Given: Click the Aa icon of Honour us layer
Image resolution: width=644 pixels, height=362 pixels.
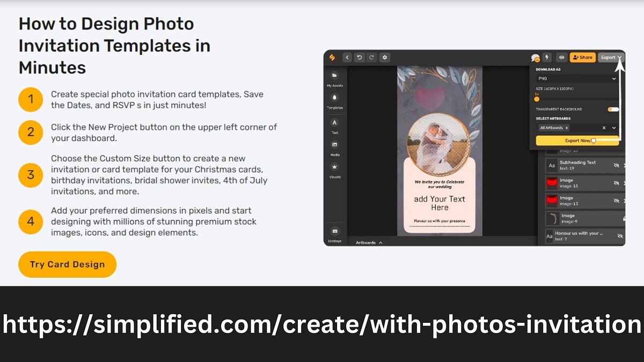Looking at the screenshot, I should [x=550, y=236].
